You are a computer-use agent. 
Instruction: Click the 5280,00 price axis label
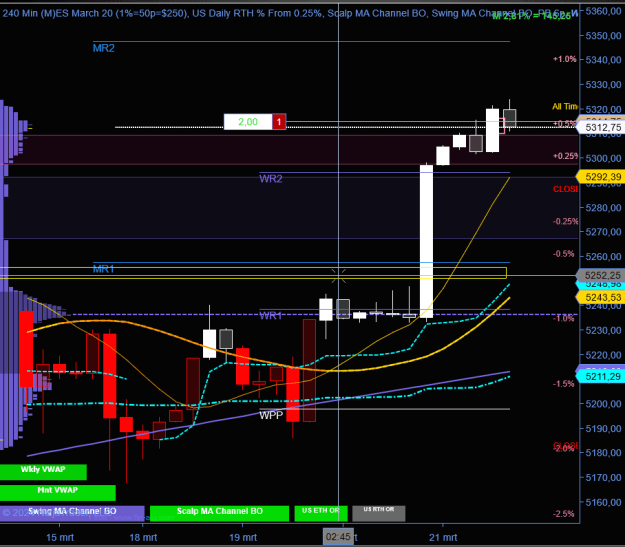coord(603,208)
